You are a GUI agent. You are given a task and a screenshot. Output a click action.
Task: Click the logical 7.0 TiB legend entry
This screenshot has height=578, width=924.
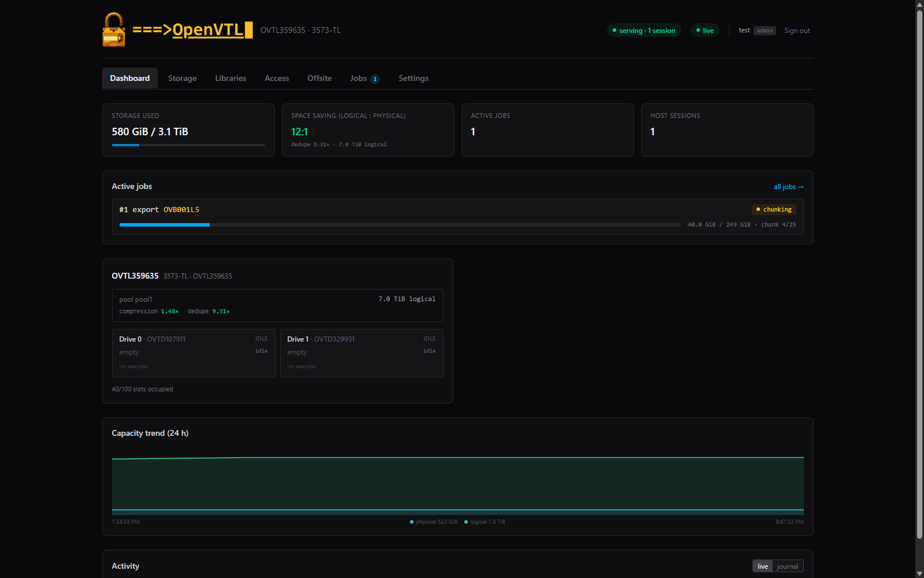485,522
